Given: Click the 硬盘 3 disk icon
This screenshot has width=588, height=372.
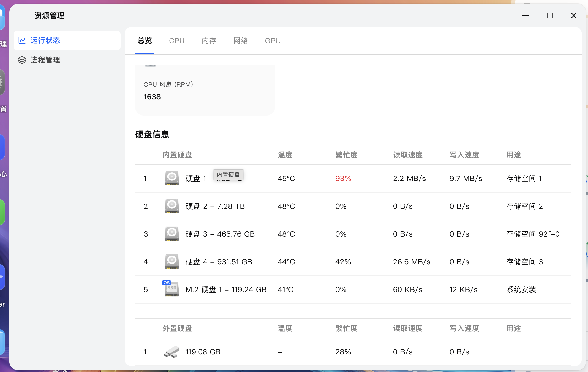Looking at the screenshot, I should pyautogui.click(x=172, y=234).
